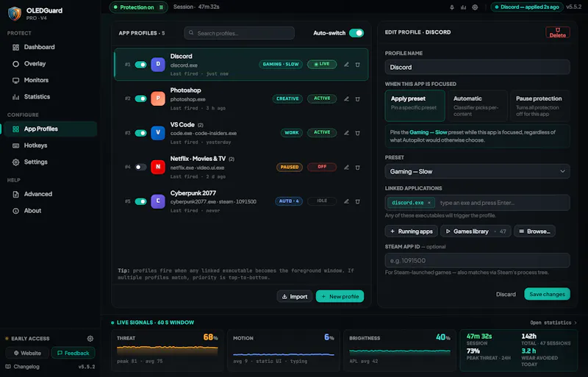Viewport: 588px width, 377px height.
Task: Pause protection via Protection on pill
Action: (139, 7)
